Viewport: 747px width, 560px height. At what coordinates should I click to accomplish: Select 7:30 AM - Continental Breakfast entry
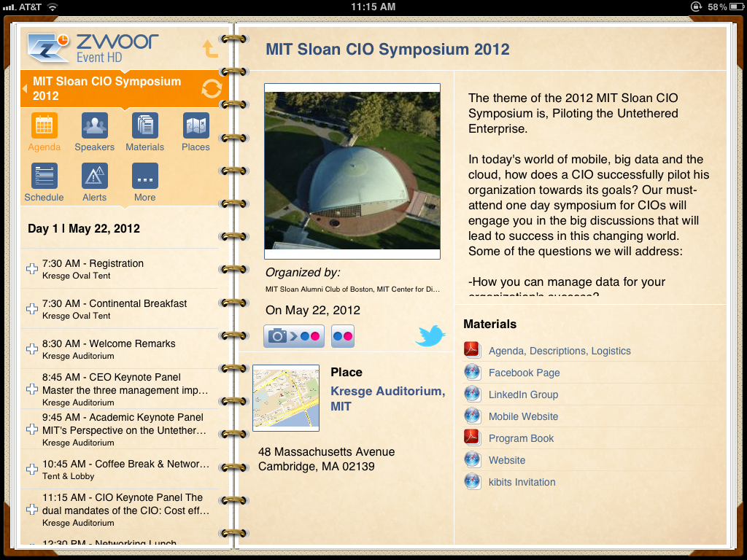(x=119, y=309)
